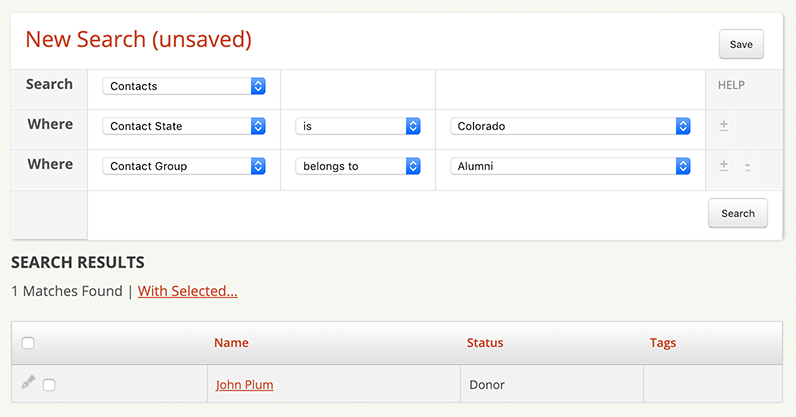This screenshot has height=417, width=796.
Task: Select a different group in Alumni dropdown
Action: point(570,166)
